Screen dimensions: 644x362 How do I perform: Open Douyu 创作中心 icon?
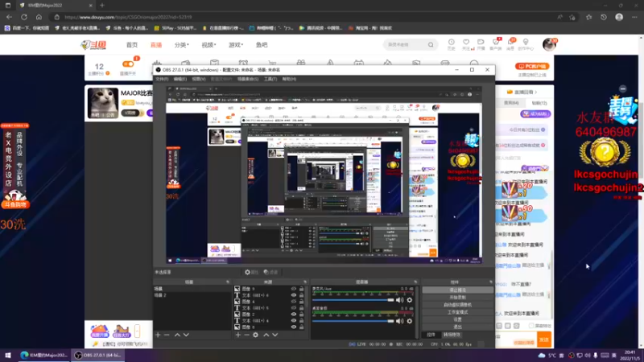(x=526, y=44)
